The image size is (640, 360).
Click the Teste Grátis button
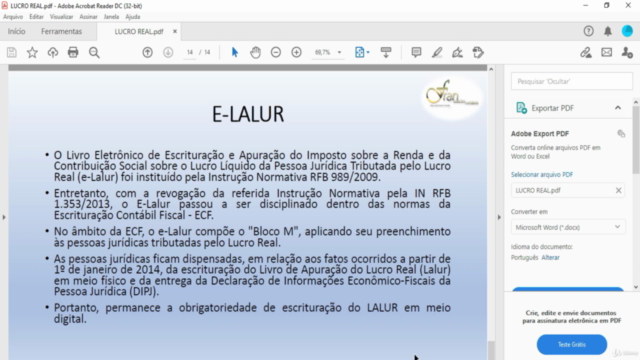(x=571, y=344)
